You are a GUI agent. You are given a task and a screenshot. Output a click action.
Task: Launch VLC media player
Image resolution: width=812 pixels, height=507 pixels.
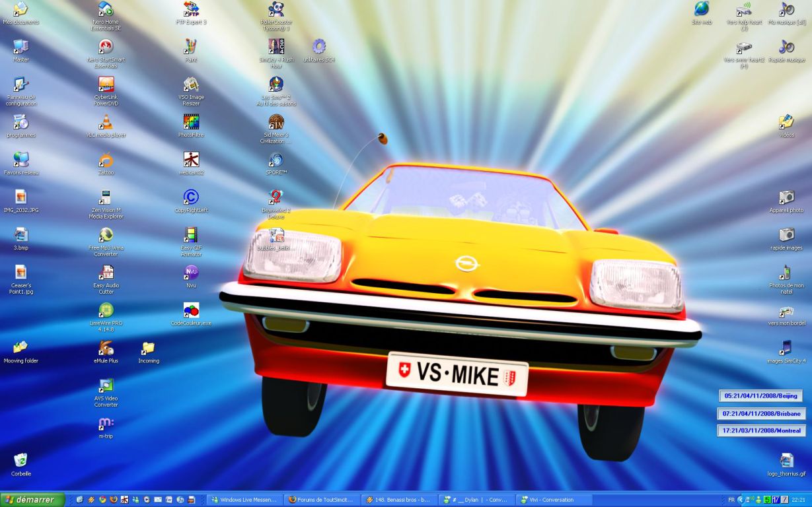coord(106,122)
